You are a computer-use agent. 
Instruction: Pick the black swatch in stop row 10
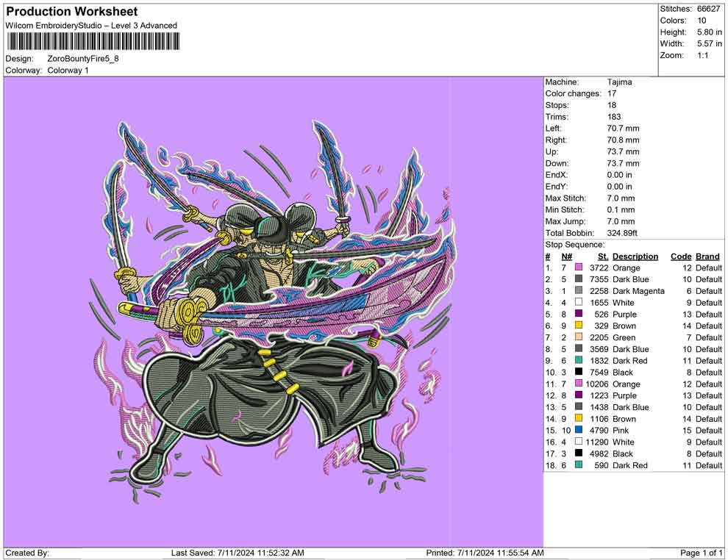[579, 373]
